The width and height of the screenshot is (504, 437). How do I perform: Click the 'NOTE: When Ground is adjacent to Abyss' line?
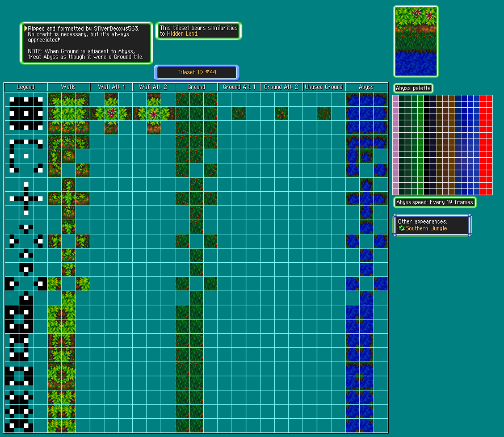coord(81,51)
